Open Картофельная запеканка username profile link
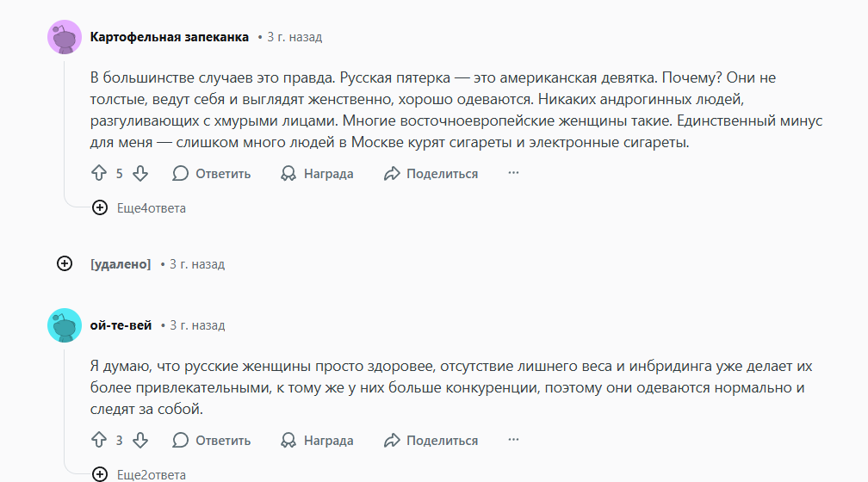The width and height of the screenshot is (868, 482). point(169,37)
